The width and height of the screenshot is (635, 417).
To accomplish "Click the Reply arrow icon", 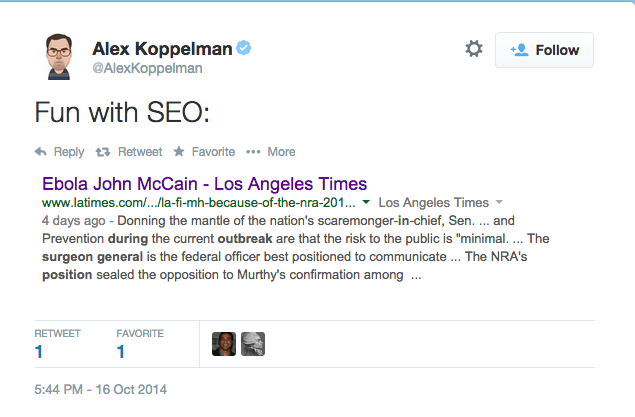I will pyautogui.click(x=41, y=152).
